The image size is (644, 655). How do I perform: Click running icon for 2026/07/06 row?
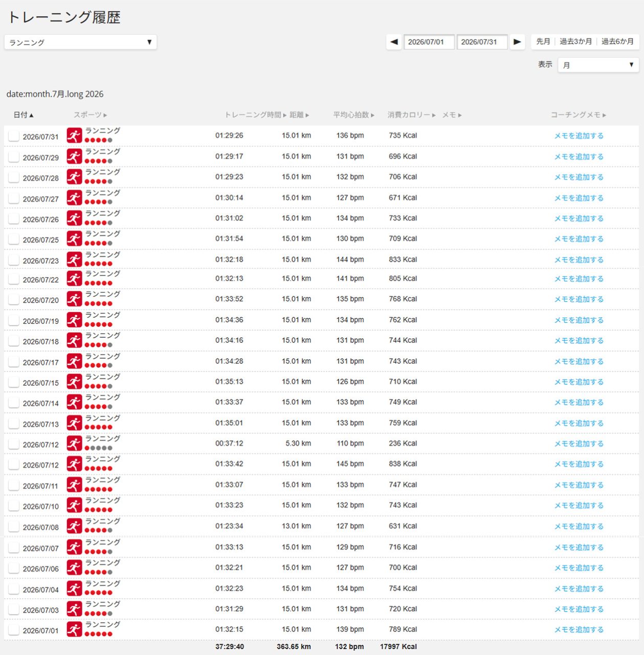pos(75,568)
